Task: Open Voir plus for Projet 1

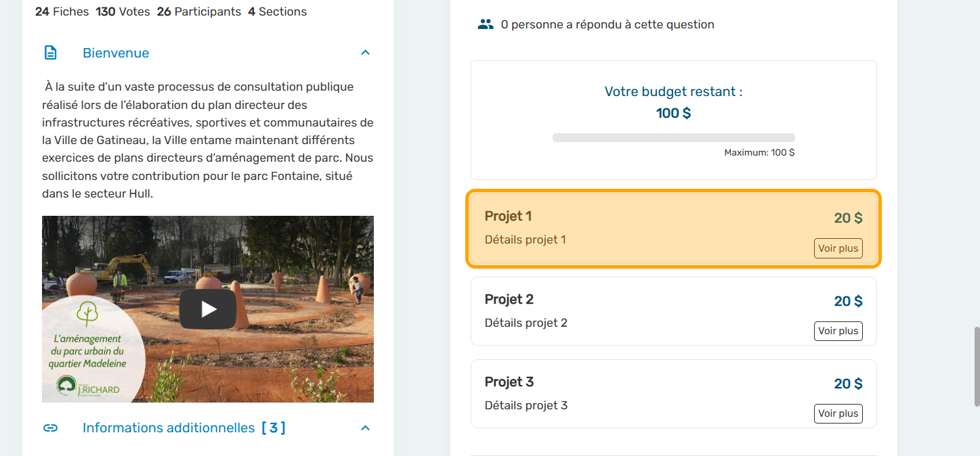Action: coord(838,248)
